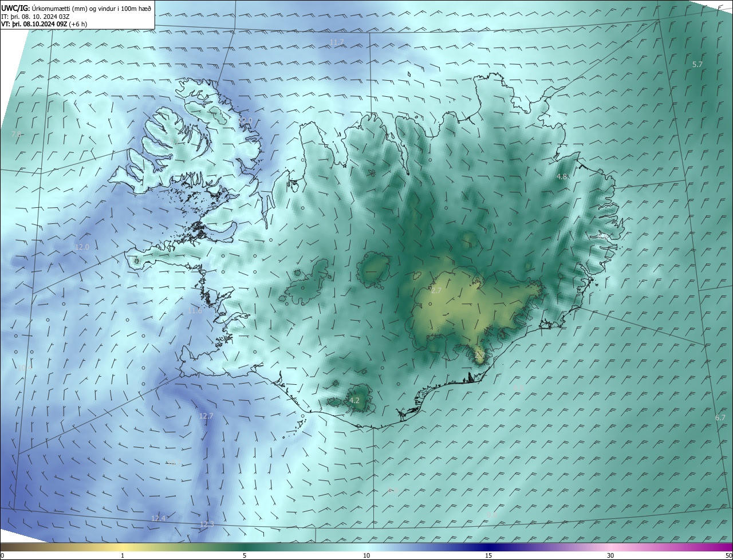Click the faint 10.4 value label
Image resolution: width=733 pixels, height=560 pixels.
tap(25, 368)
